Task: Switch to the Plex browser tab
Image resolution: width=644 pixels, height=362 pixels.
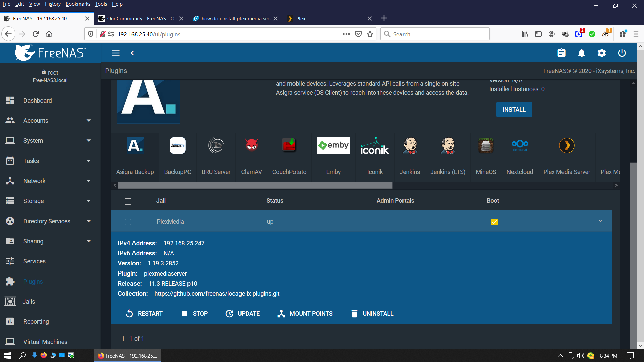Action: click(330, 18)
